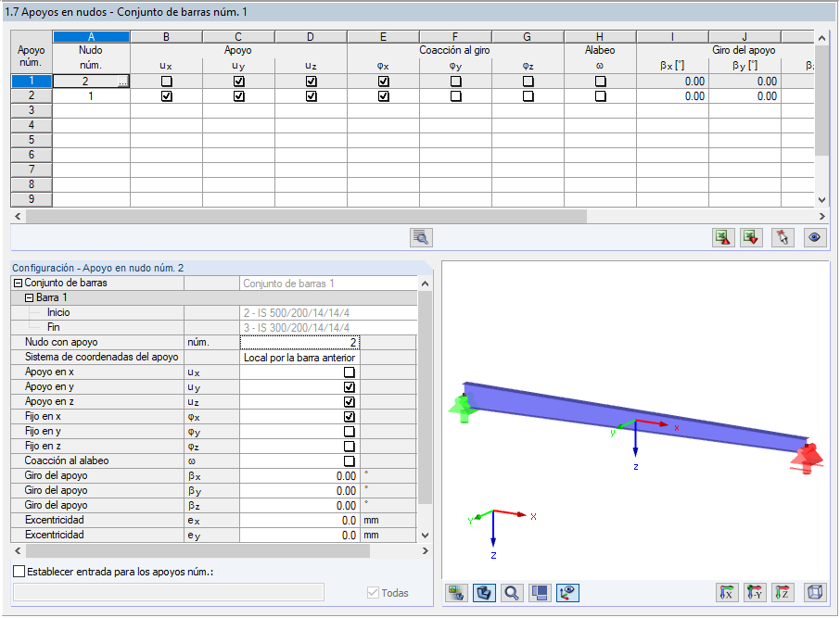Click table vertical scrollbar down arrow

821,200
